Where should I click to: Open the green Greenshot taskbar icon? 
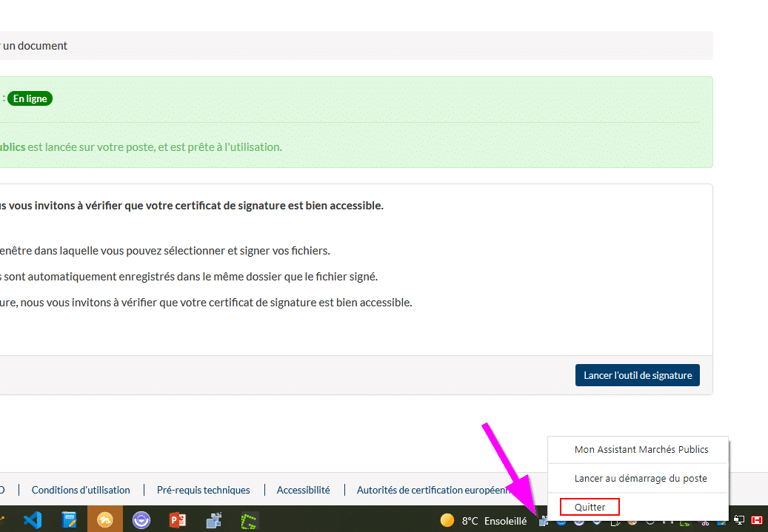(x=250, y=520)
